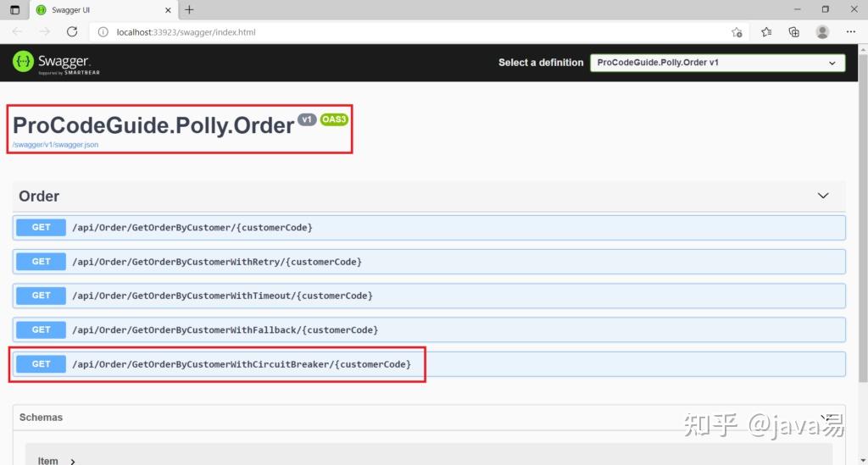This screenshot has height=465, width=868.
Task: Open a new tab with plus button
Action: (x=189, y=9)
